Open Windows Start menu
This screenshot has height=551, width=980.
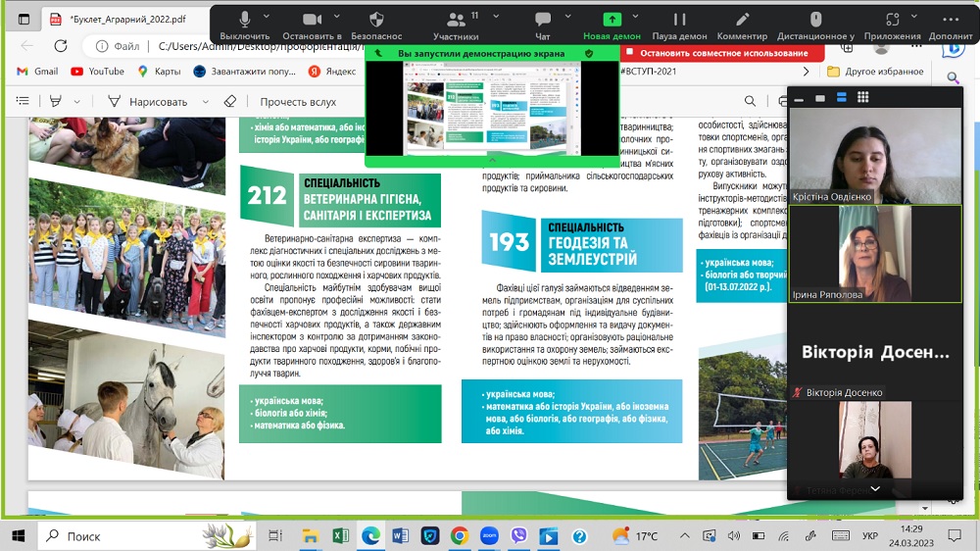19,536
